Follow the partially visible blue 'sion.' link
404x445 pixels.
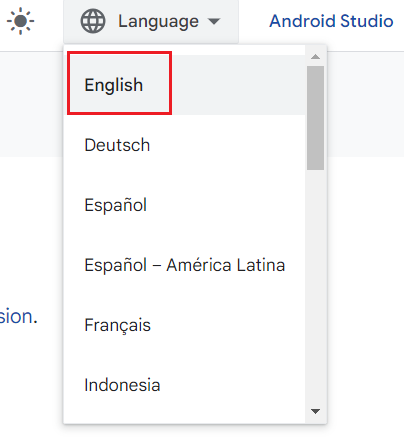[18, 316]
